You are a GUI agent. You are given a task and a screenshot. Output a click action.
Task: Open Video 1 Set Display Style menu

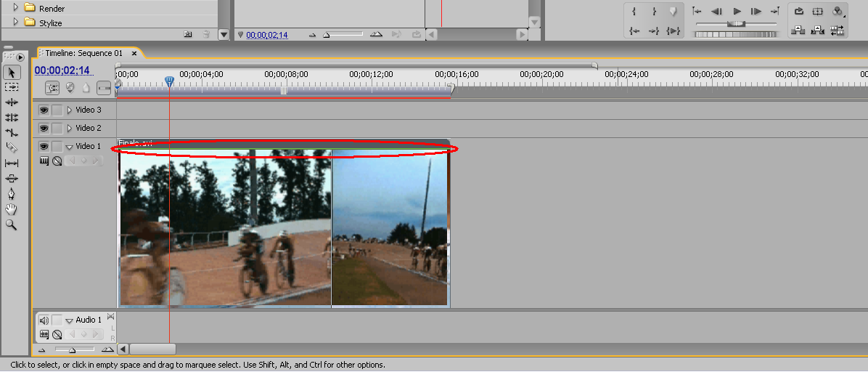coord(44,161)
